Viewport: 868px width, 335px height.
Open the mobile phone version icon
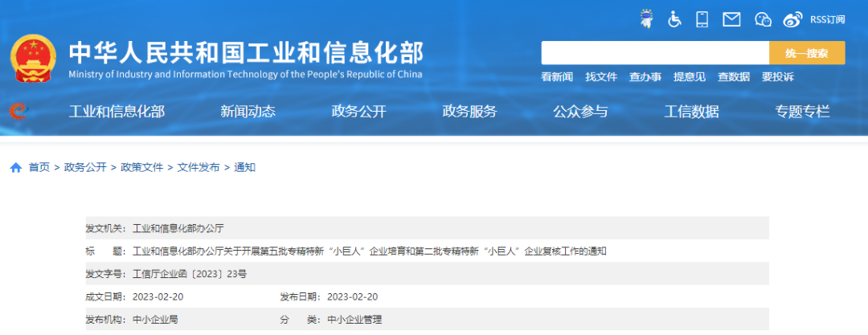pos(702,19)
